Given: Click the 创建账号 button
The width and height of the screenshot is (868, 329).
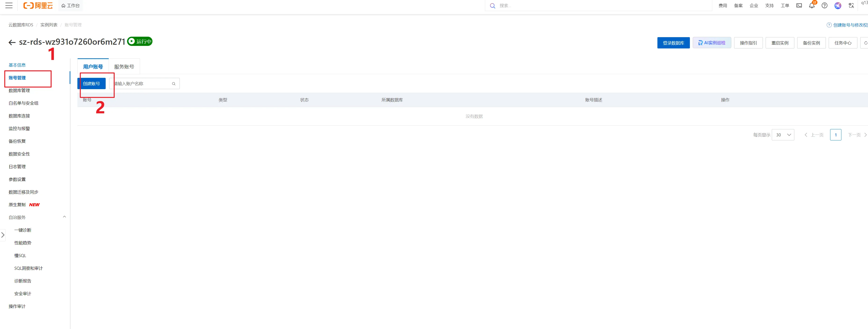Looking at the screenshot, I should [91, 83].
